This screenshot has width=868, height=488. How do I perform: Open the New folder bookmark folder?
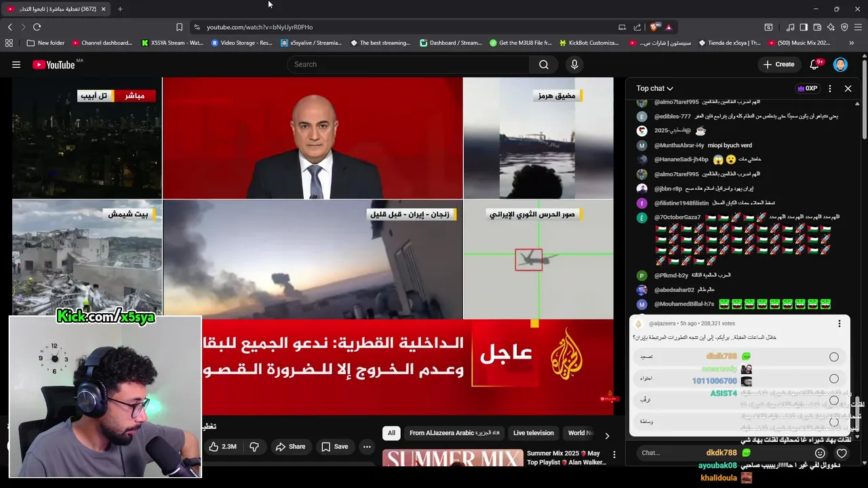click(x=45, y=43)
